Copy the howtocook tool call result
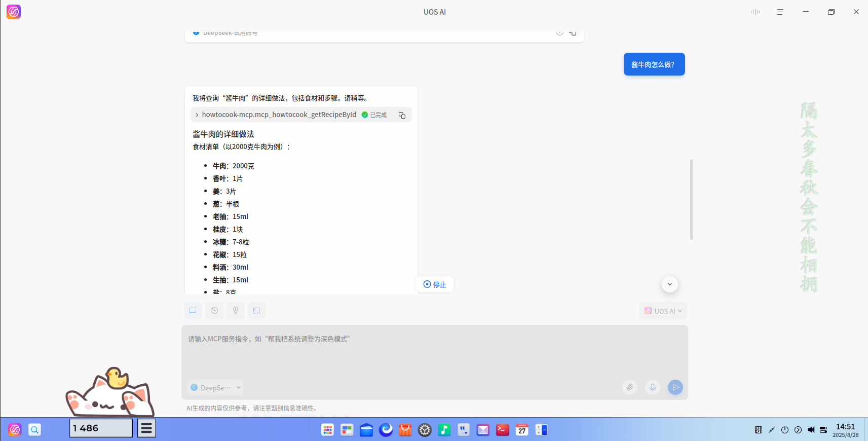868x441 pixels. coord(402,115)
